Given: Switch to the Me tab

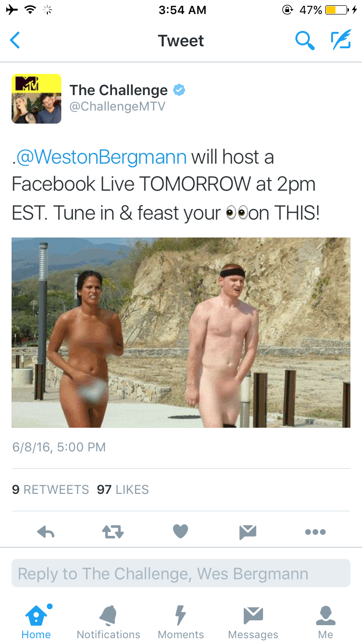Looking at the screenshot, I should 326,622.
